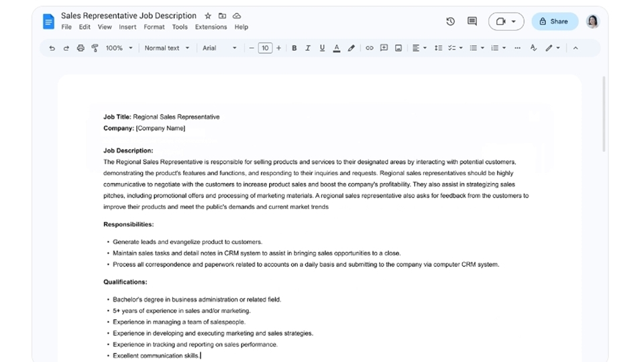Toggle bold formatting
Viewport: 644px width, 362px height.
(294, 48)
